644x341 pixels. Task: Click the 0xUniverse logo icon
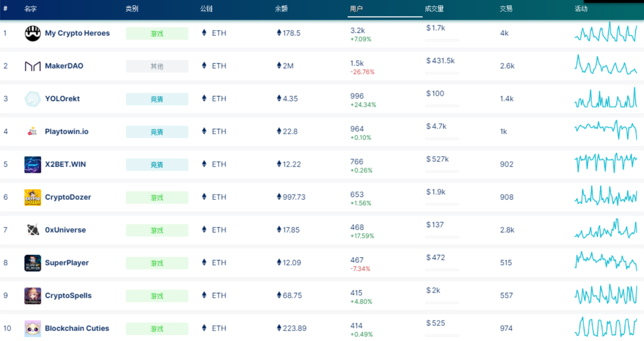coord(33,230)
